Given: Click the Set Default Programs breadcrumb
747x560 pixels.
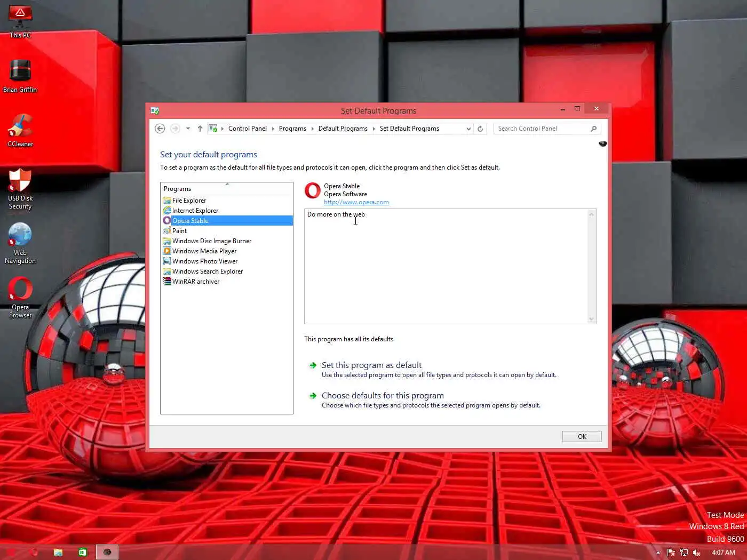Looking at the screenshot, I should [409, 129].
